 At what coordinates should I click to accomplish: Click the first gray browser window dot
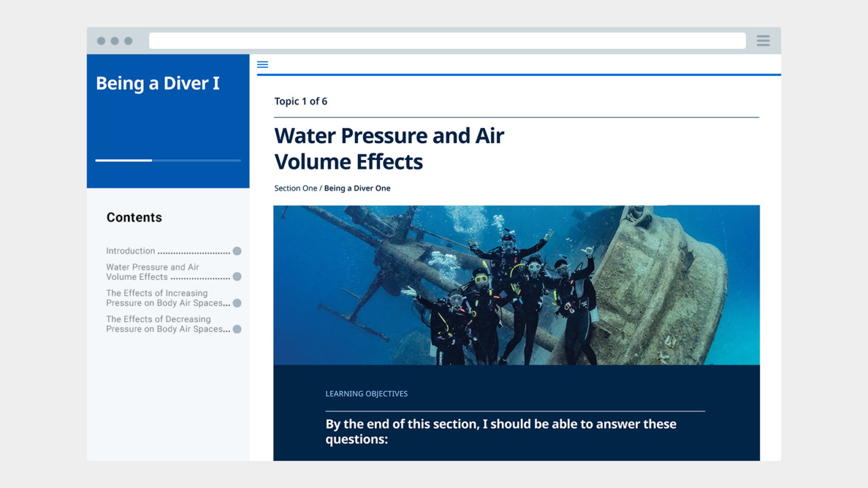[101, 41]
